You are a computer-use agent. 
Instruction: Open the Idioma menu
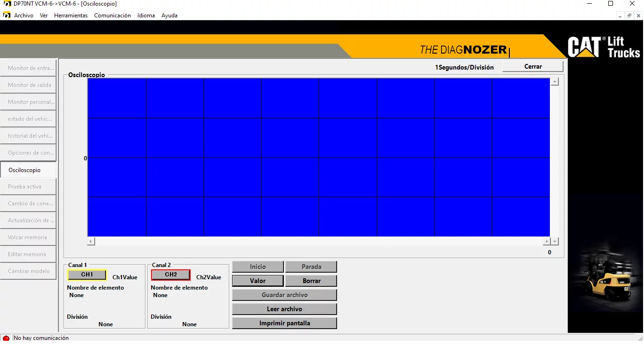point(146,15)
